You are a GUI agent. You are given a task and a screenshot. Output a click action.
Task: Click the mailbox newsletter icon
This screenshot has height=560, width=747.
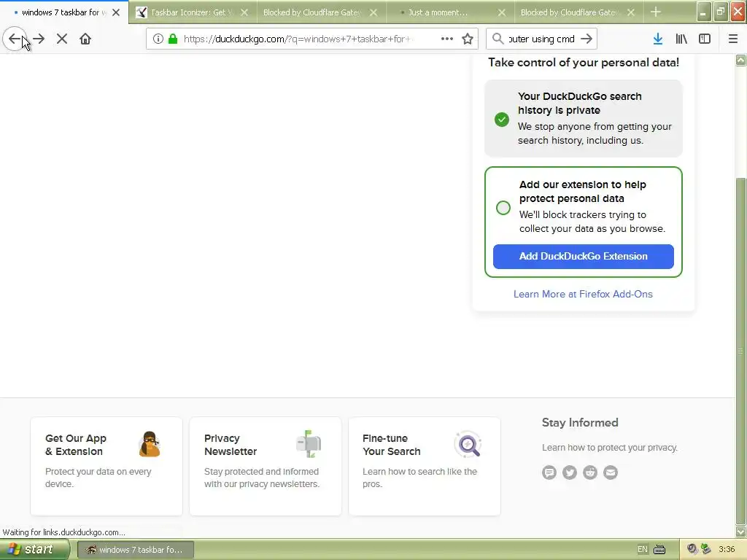(309, 444)
